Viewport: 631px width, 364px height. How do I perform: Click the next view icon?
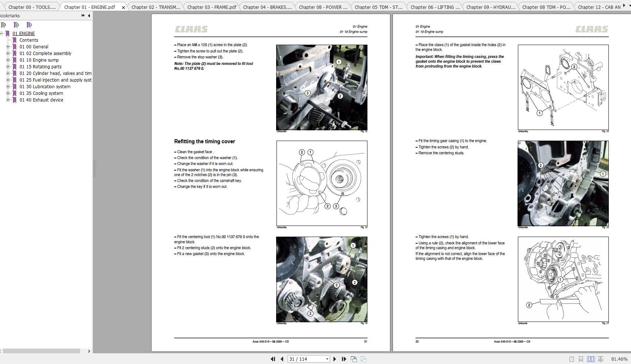pos(364,358)
